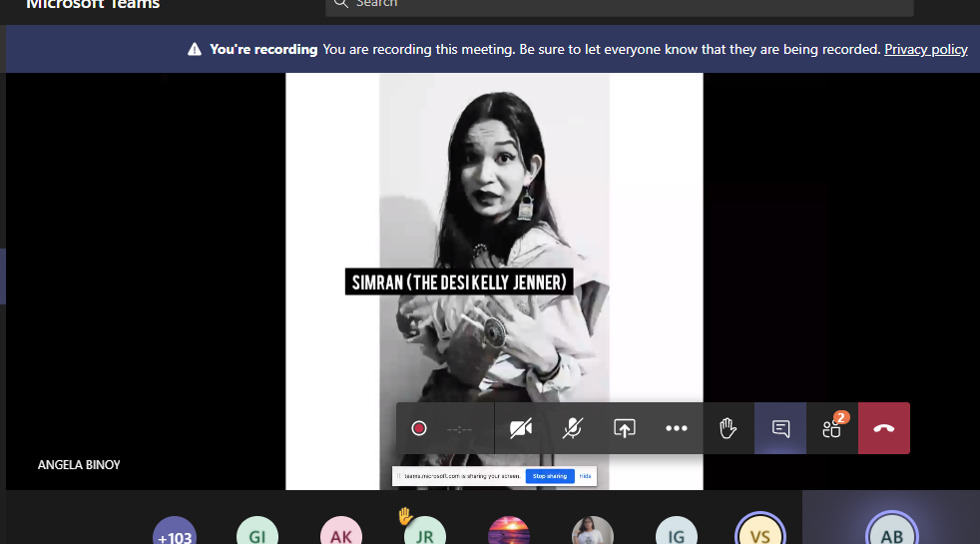Select the sunset picture participant avatar

[508, 533]
